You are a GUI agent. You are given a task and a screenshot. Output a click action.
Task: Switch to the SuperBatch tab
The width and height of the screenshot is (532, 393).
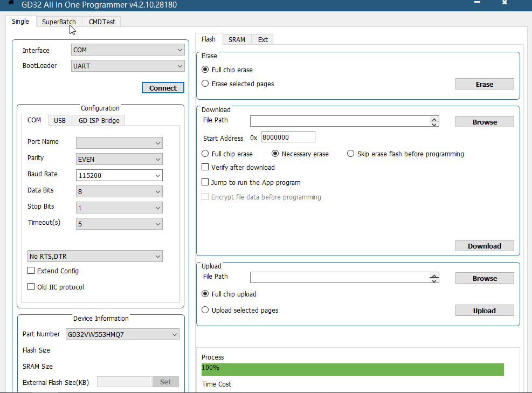(x=59, y=22)
